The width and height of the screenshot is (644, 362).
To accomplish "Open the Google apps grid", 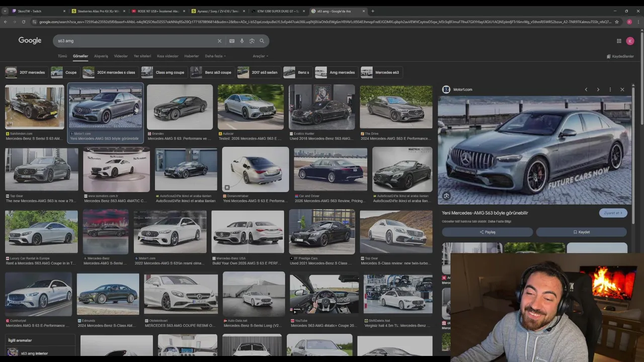I will (x=619, y=41).
